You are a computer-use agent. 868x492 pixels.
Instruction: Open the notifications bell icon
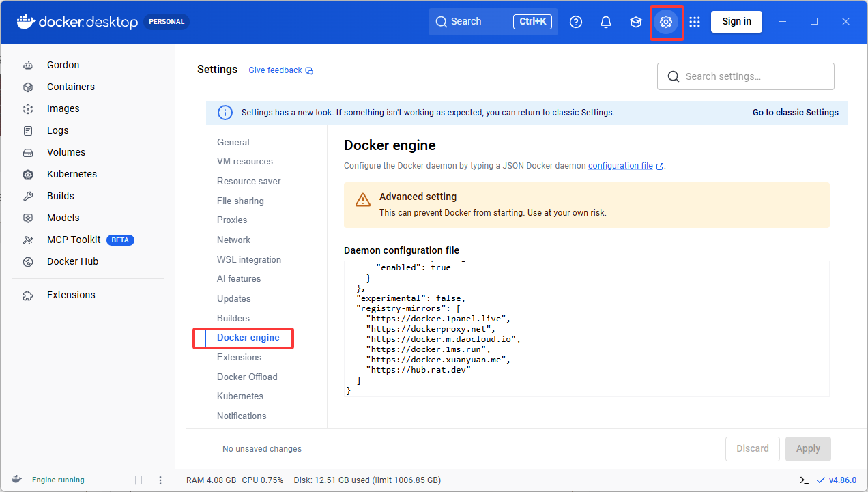pos(606,22)
